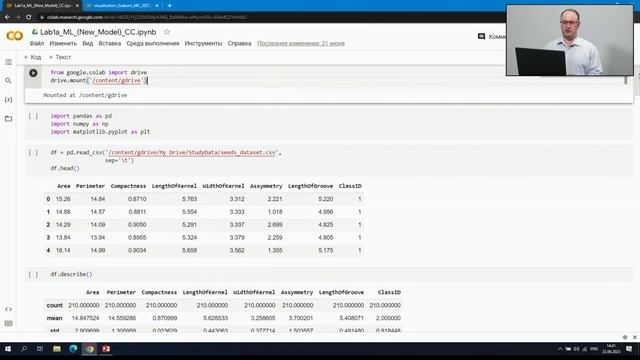This screenshot has width=640, height=360.
Task: Open the Инструменты menu
Action: point(203,43)
